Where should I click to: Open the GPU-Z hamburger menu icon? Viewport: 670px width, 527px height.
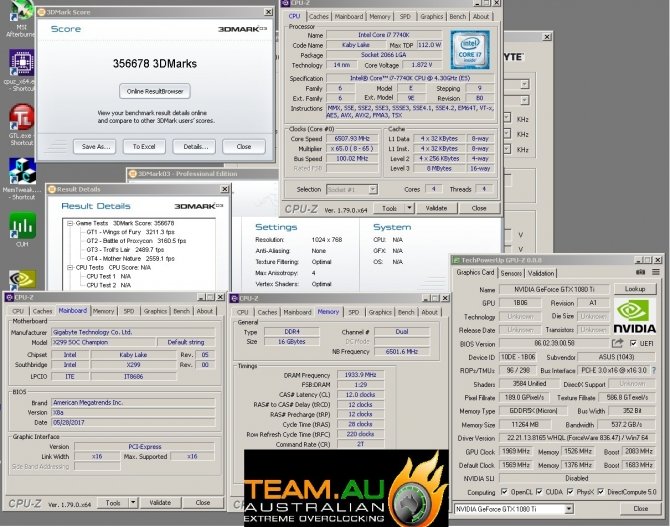coord(655,272)
